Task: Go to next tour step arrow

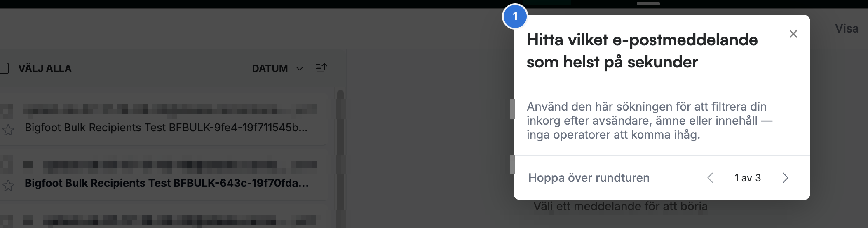Action: click(x=785, y=178)
